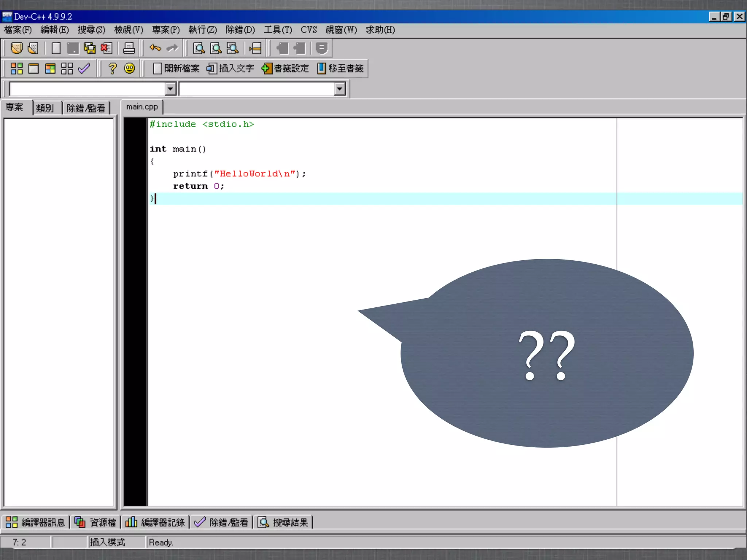747x560 pixels.
Task: Expand the right function list dropdown
Action: [x=340, y=89]
